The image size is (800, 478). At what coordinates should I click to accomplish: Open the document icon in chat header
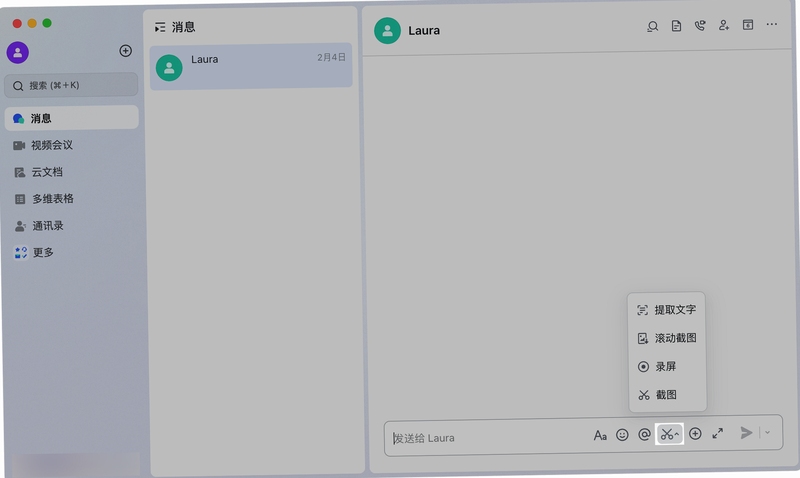[677, 26]
